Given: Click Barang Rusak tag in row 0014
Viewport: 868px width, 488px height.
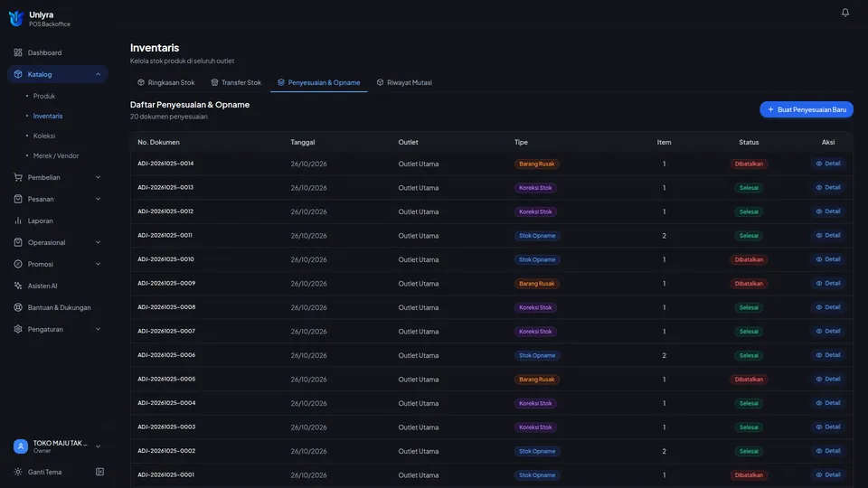Looking at the screenshot, I should click(x=536, y=164).
